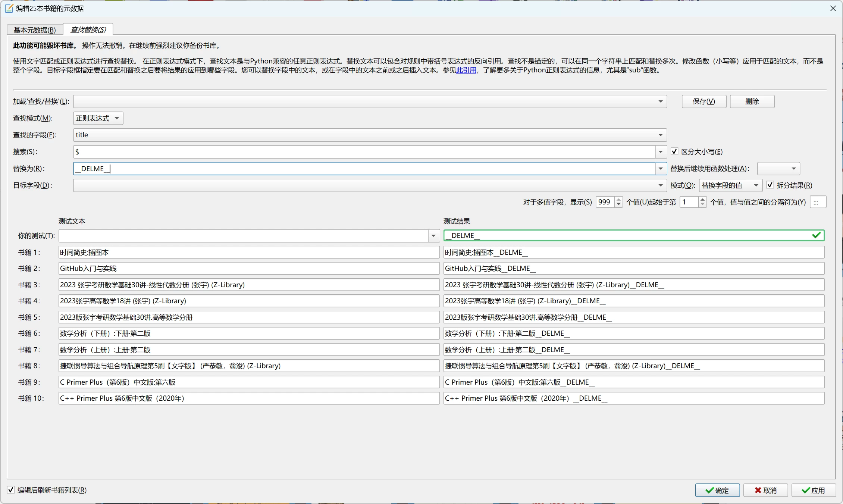Click 书籍 3 text 2023 张宇考研数学基础30讲-线性代数分册
The width and height of the screenshot is (843, 504).
[249, 285]
